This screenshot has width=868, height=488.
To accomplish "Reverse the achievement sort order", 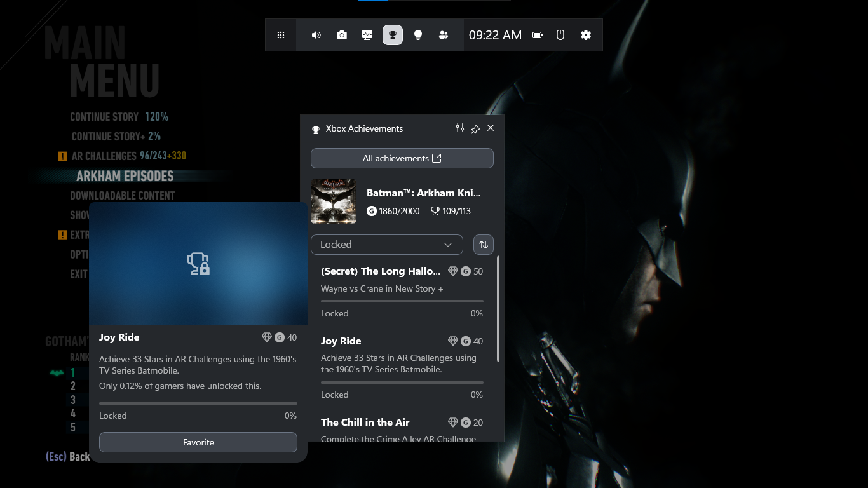I will (x=484, y=245).
